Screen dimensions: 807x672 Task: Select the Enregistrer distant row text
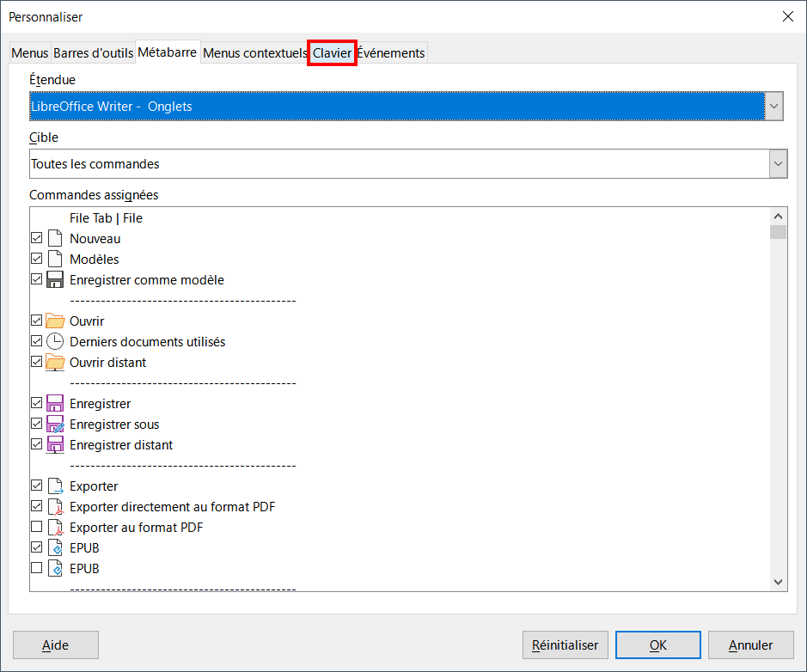[121, 445]
